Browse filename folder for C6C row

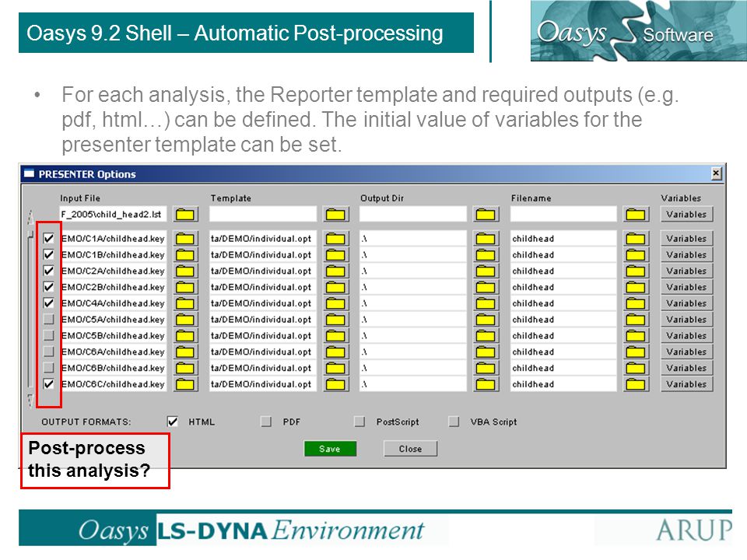(x=636, y=384)
